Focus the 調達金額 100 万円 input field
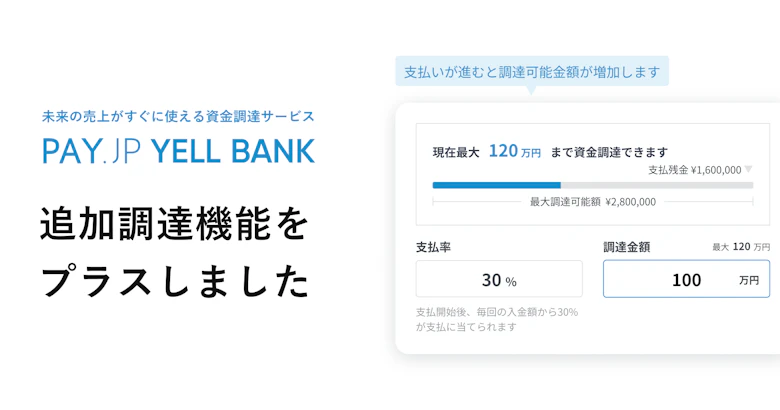 [x=686, y=280]
